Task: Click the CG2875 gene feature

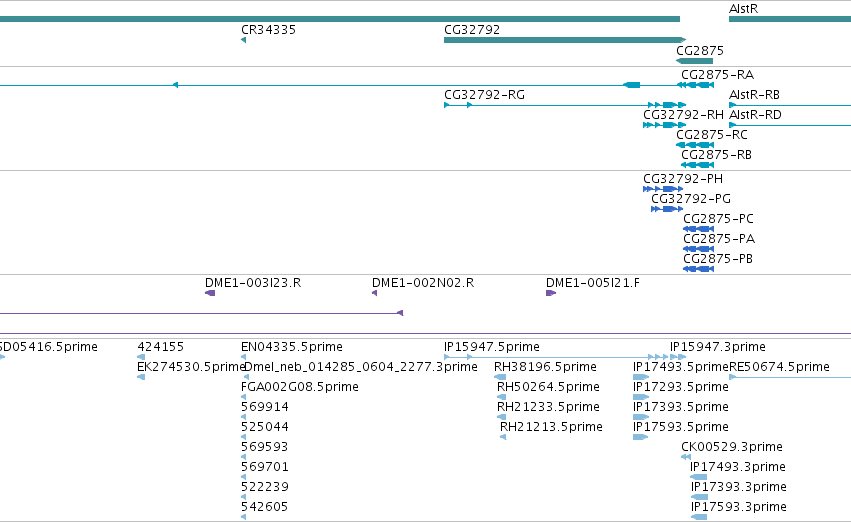Action: point(694,61)
